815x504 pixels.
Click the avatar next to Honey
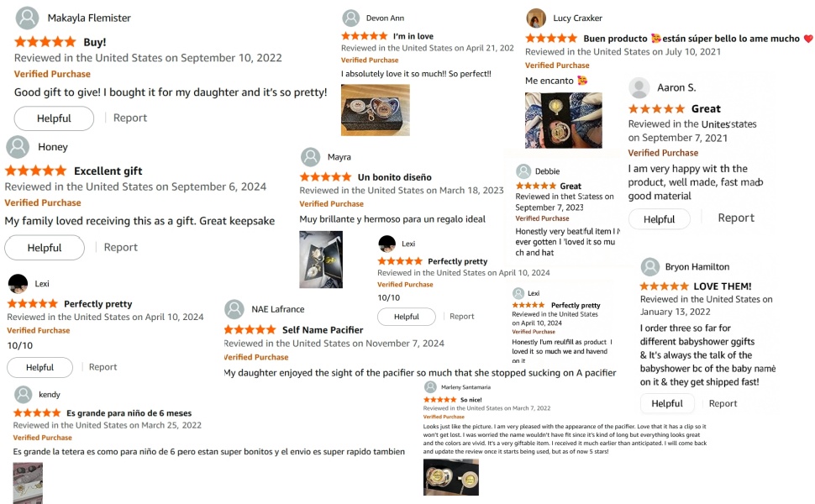click(x=18, y=147)
